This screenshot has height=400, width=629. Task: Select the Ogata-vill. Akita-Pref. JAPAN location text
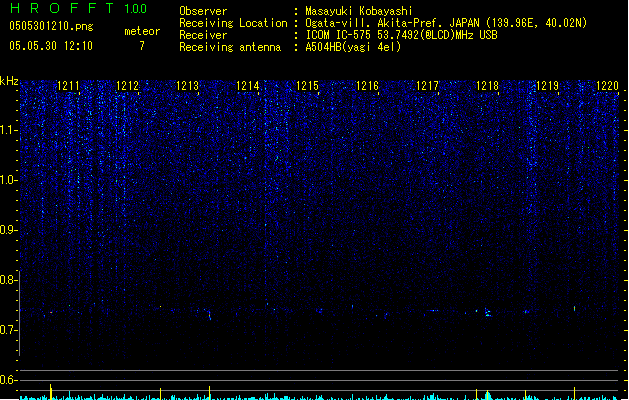click(446, 23)
